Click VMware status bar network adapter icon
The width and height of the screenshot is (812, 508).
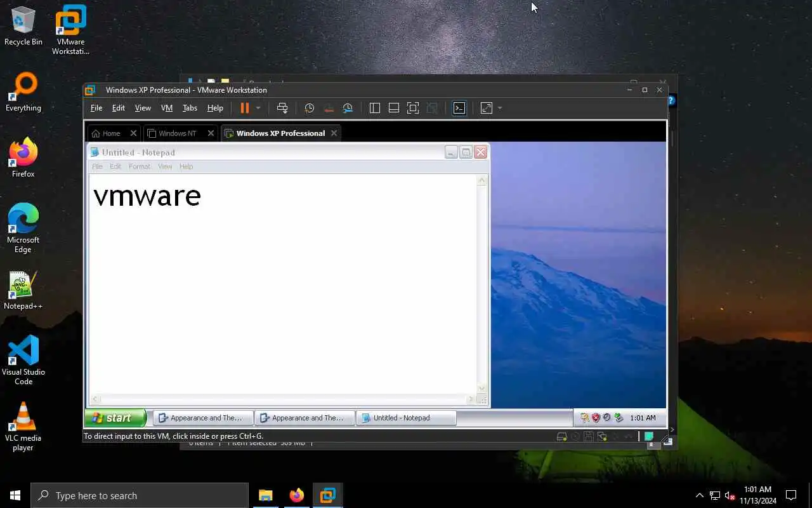[x=602, y=436]
